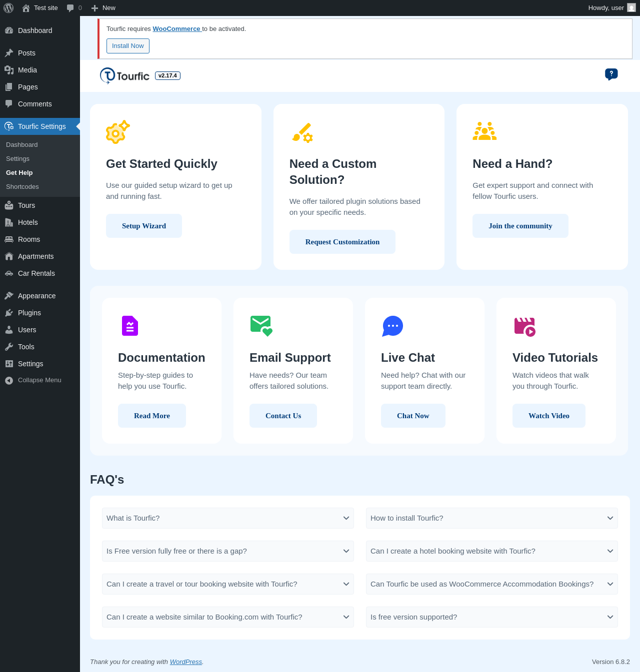Viewport: 640px width, 672px height.
Task: Open the WordPress Settings menu item
Action: tap(40, 364)
